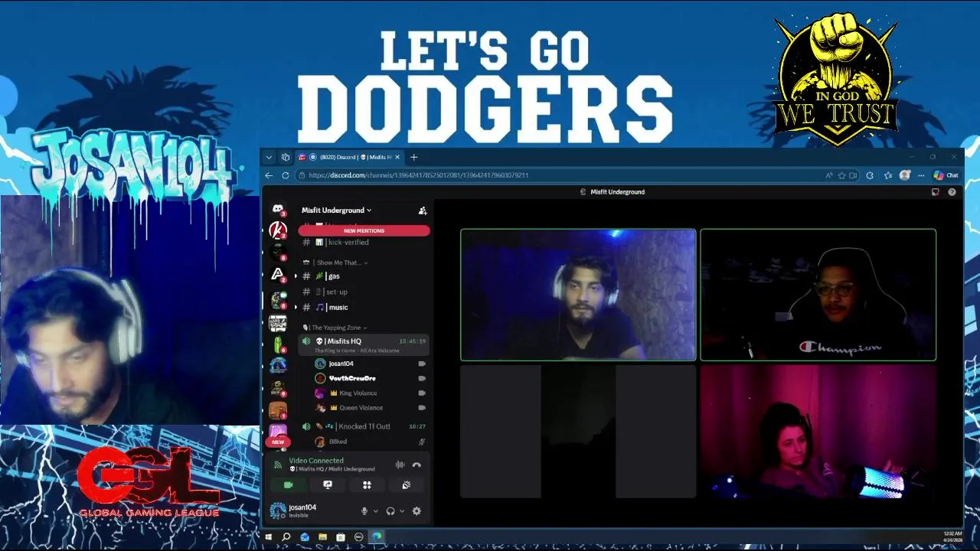Image resolution: width=980 pixels, height=551 pixels.
Task: Focus the Champion hoodie video tile
Action: (x=818, y=295)
